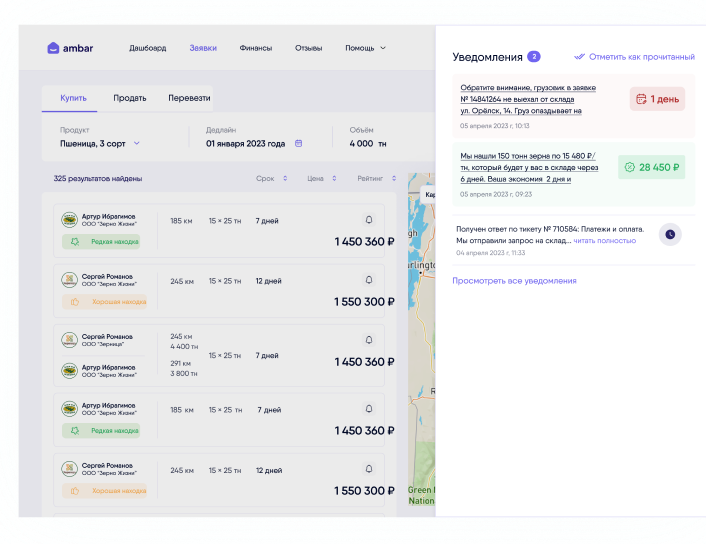Image resolution: width=706 pixels, height=544 pixels.
Task: Click the "Хорошая находка" tag on the second offer
Action: (x=104, y=301)
